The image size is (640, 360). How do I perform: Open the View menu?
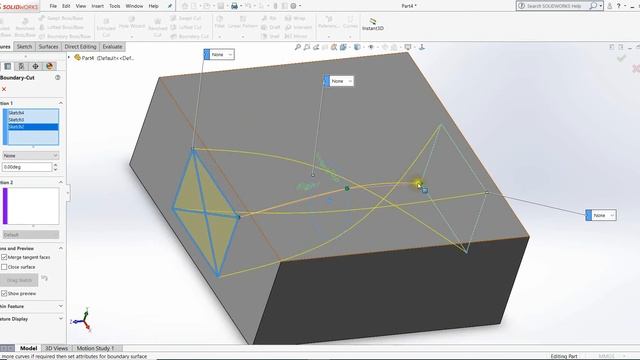[81, 6]
